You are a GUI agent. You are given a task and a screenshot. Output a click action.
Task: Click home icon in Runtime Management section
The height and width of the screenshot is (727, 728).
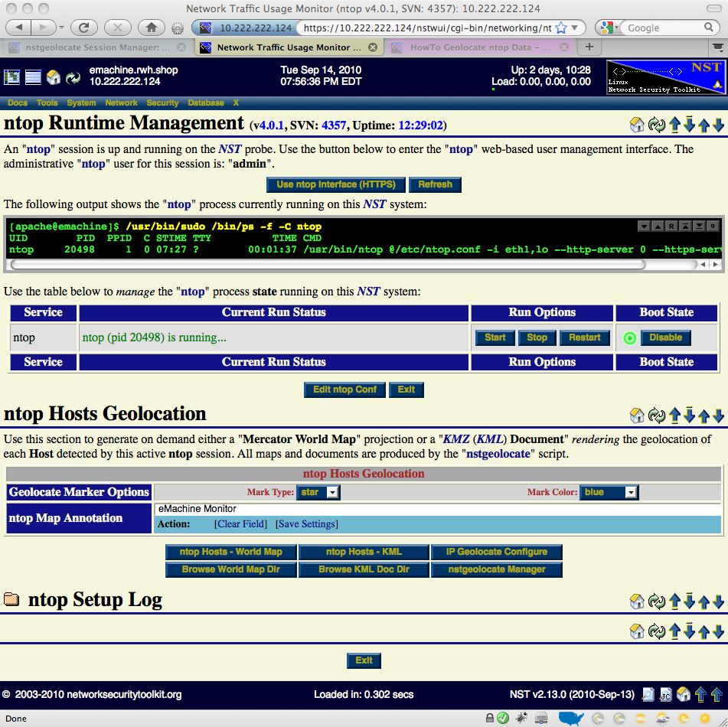coord(637,125)
